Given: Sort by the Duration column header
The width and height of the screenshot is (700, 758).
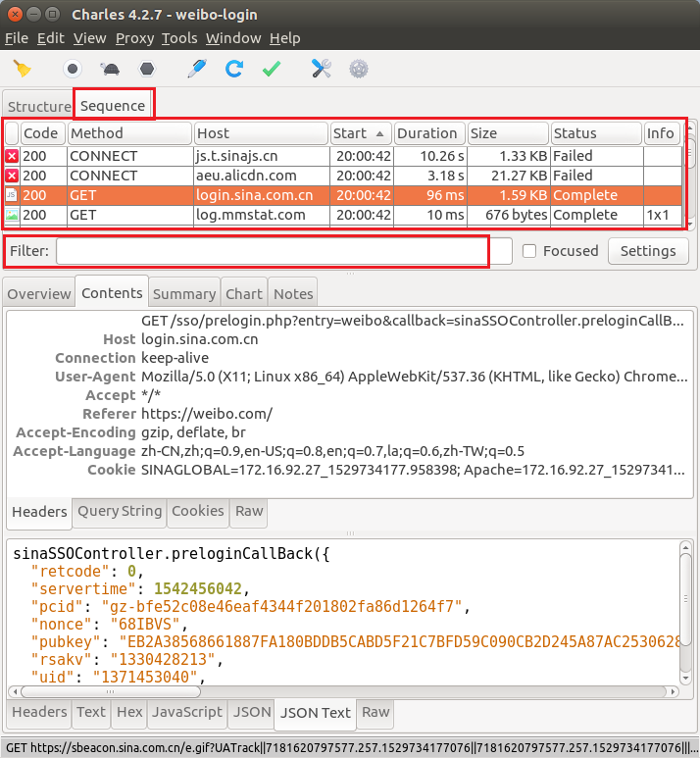Looking at the screenshot, I should click(429, 133).
